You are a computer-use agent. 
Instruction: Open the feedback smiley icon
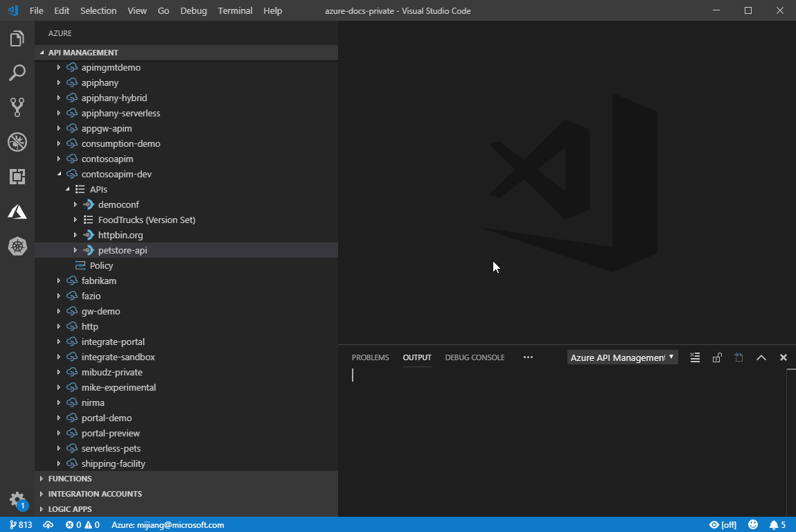coord(753,524)
